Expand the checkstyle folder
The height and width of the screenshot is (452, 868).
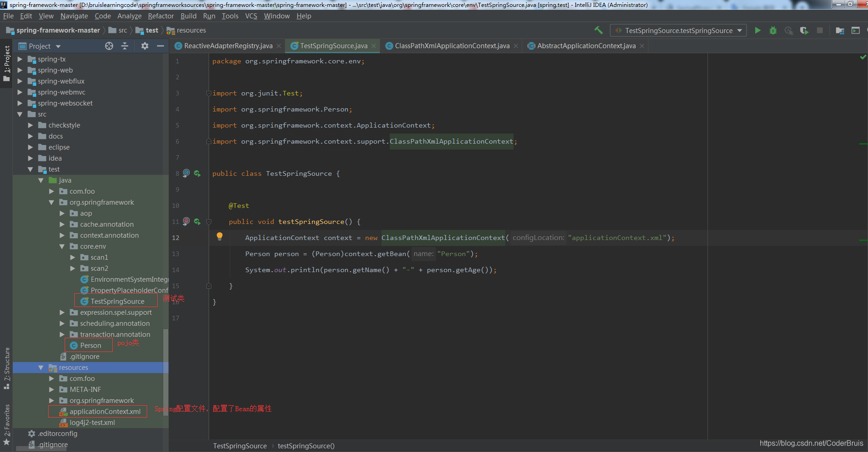tap(30, 125)
